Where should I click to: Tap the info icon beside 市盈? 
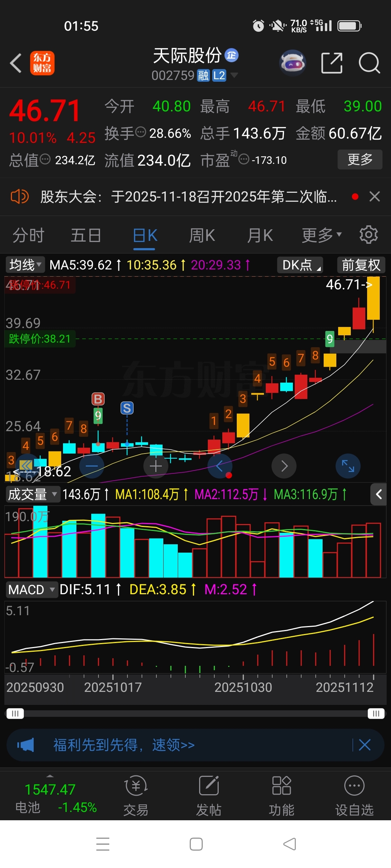click(x=244, y=159)
